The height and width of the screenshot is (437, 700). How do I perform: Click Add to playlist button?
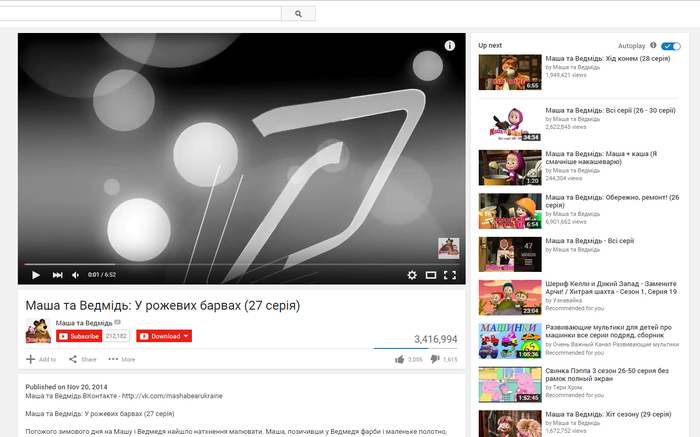(x=41, y=359)
